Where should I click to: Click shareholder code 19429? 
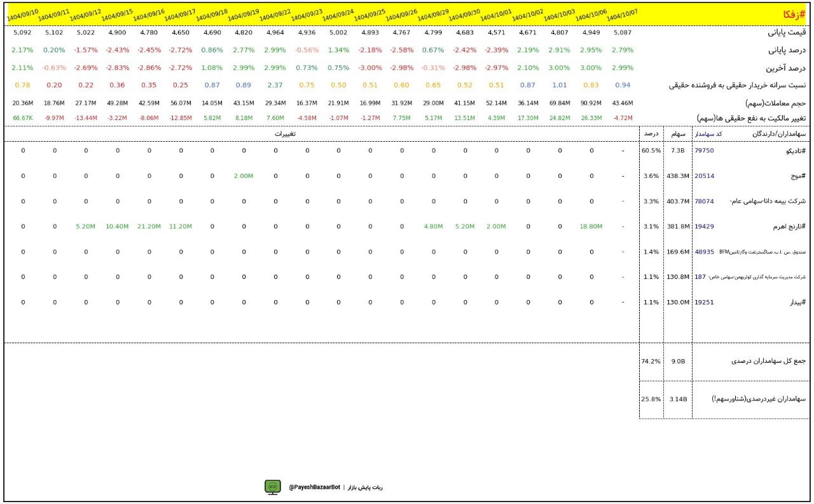click(x=704, y=226)
